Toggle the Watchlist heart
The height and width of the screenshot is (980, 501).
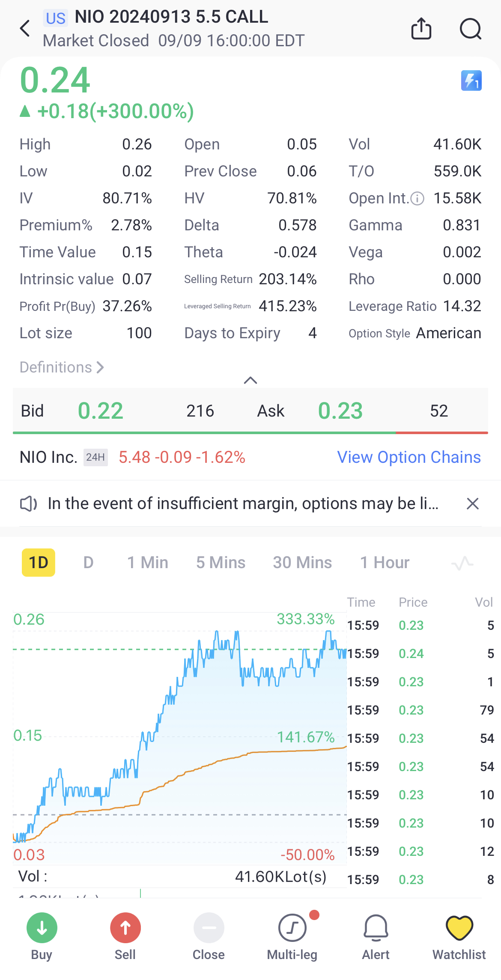point(459,928)
